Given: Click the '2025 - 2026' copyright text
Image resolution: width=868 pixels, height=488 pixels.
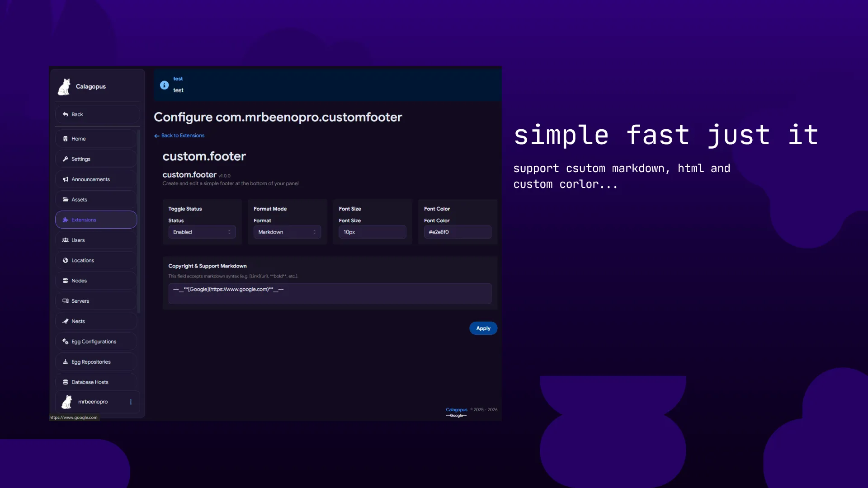Looking at the screenshot, I should (485, 410).
